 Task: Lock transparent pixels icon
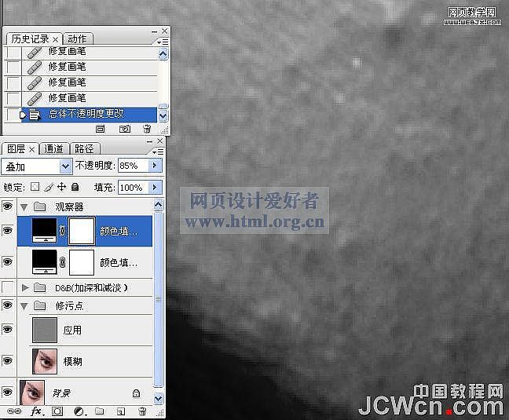pos(35,187)
